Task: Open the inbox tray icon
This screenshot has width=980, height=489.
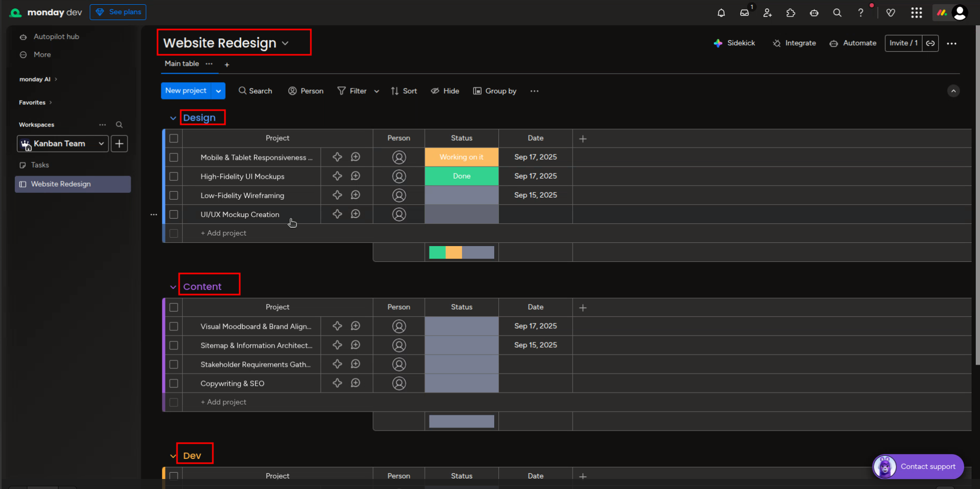Action: pyautogui.click(x=744, y=13)
